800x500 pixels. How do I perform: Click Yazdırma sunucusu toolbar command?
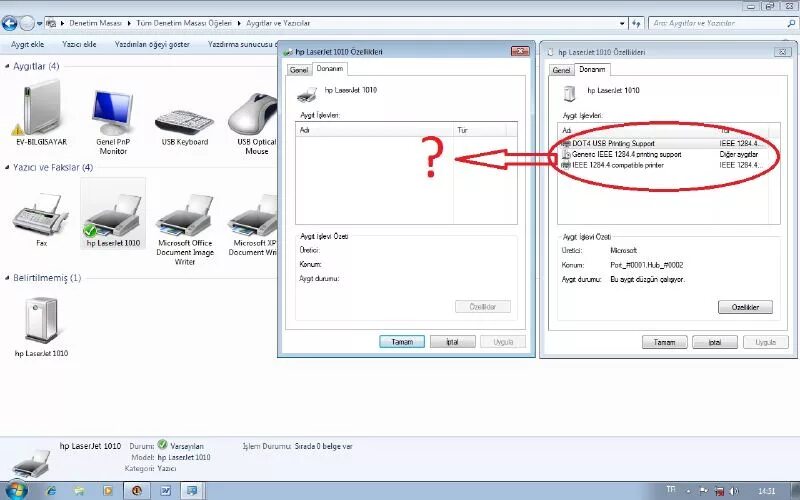243,44
